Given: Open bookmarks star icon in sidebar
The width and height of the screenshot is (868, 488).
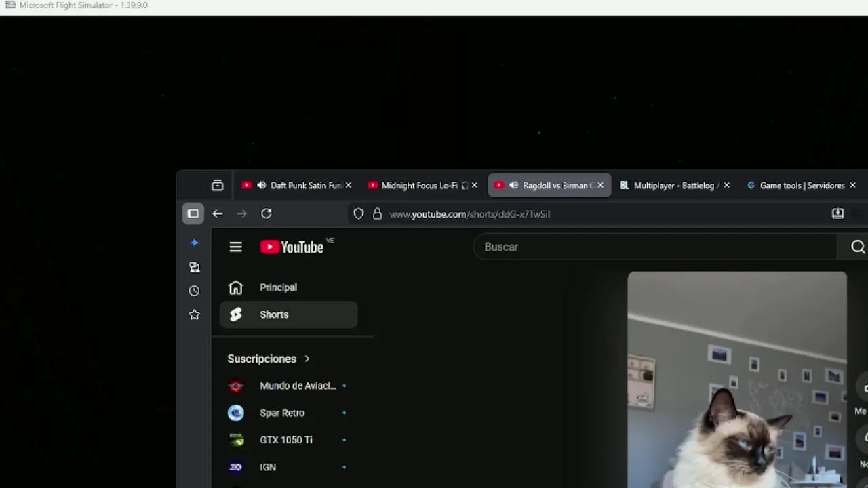Looking at the screenshot, I should [x=195, y=314].
